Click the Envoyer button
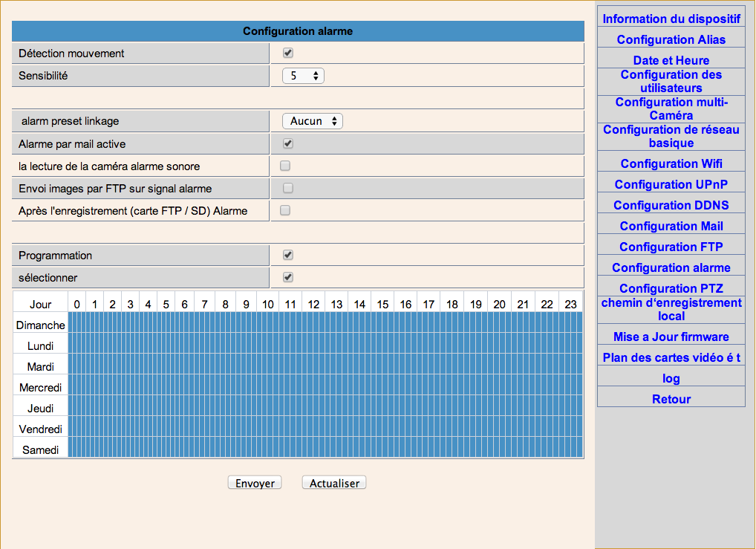This screenshot has width=756, height=549. (255, 483)
